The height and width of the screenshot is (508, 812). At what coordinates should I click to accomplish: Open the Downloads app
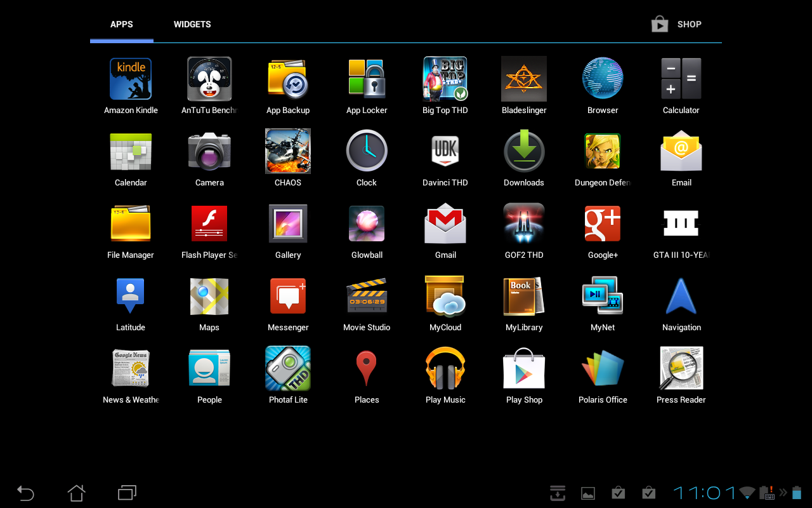(x=524, y=151)
